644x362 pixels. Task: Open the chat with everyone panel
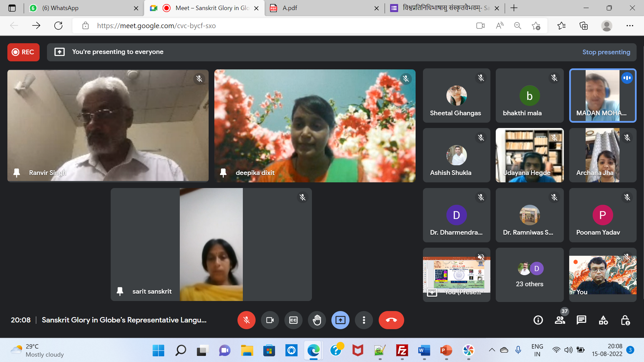[581, 320]
